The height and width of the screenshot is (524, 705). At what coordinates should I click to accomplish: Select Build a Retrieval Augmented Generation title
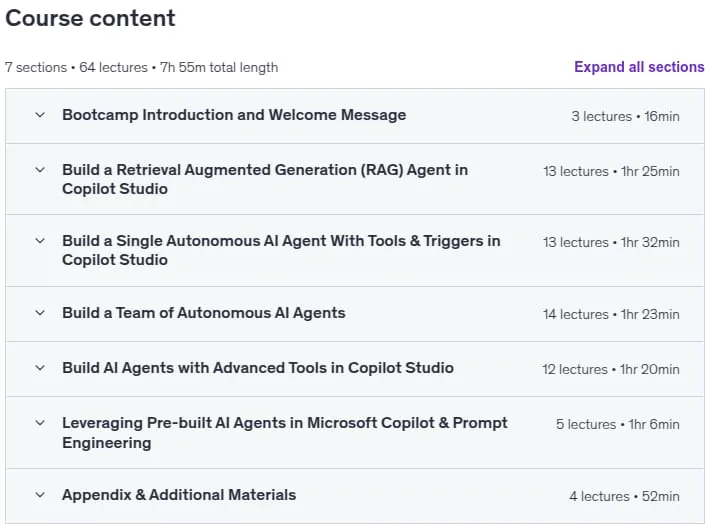point(265,179)
